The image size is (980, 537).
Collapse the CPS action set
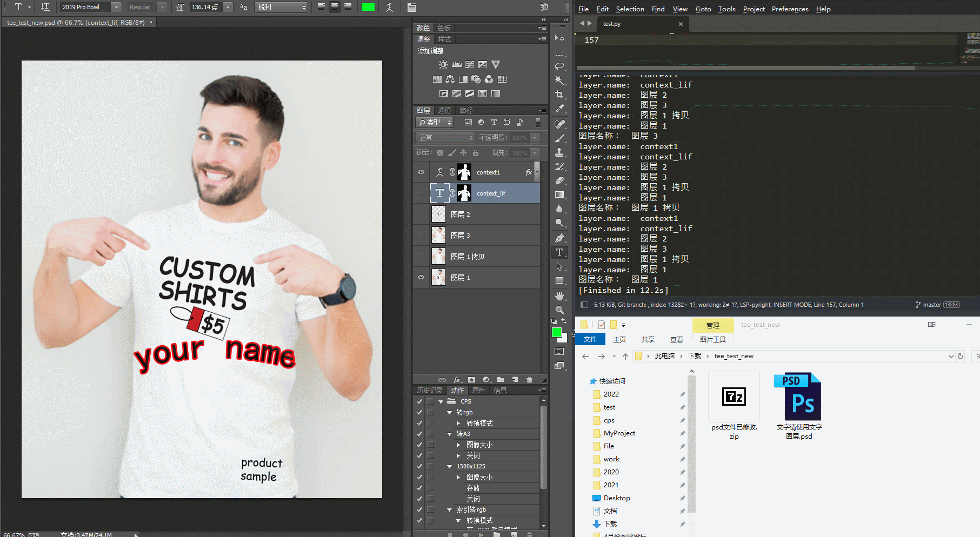tap(441, 401)
